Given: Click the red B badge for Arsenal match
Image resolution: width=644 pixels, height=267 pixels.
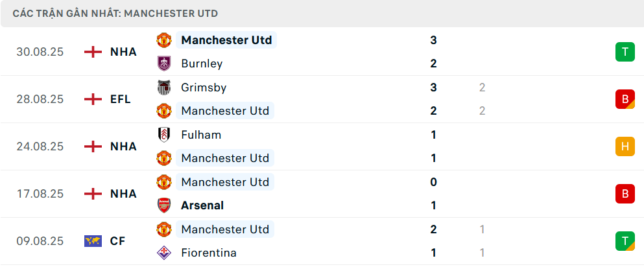Looking at the screenshot, I should [625, 194].
